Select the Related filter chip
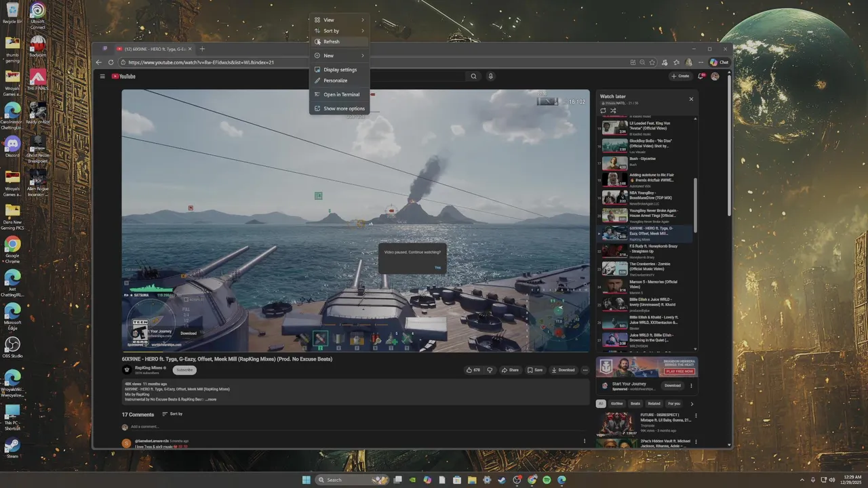 coord(654,403)
